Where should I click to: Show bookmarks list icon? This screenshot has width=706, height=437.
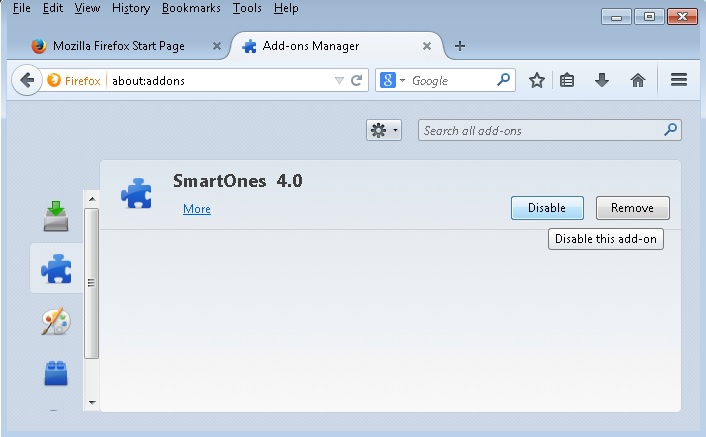[567, 81]
